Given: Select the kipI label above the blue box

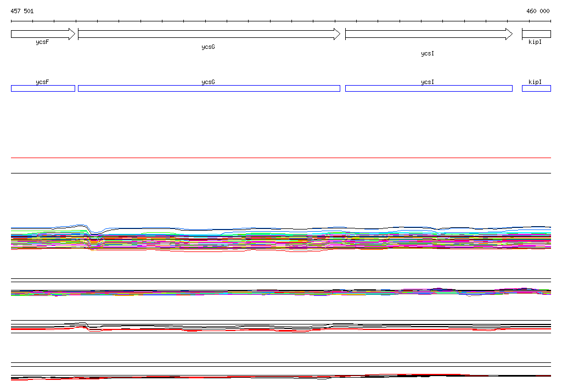Looking at the screenshot, I should [x=535, y=82].
